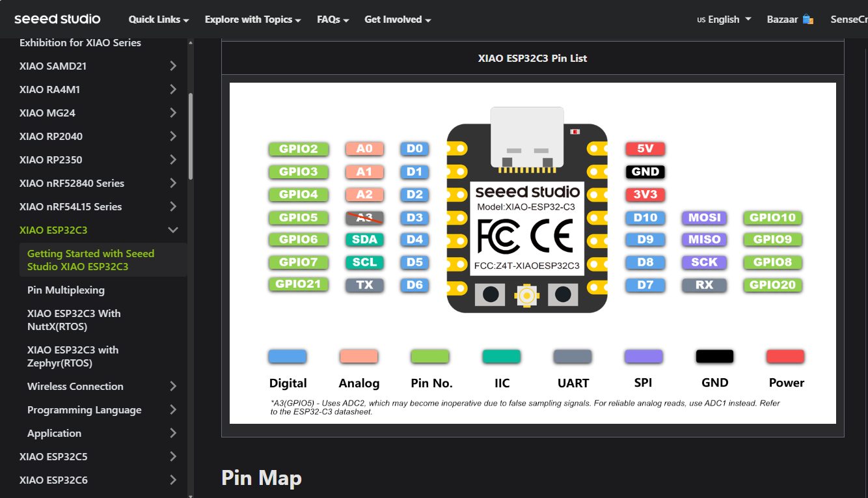Select the Pin Multiplexing sidebar page
The height and width of the screenshot is (498, 868).
pos(67,290)
